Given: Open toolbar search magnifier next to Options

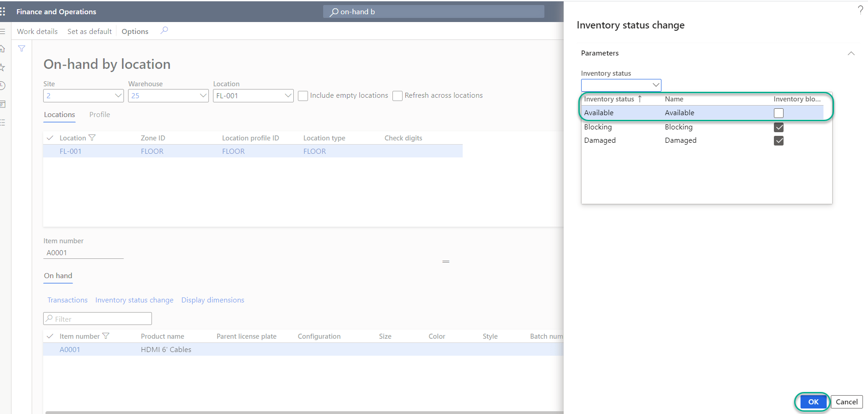Looking at the screenshot, I should click(x=164, y=31).
